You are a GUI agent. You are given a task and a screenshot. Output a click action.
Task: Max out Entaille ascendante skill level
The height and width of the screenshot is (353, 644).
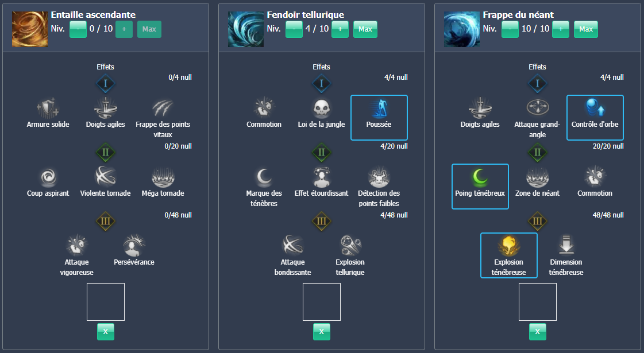click(149, 29)
